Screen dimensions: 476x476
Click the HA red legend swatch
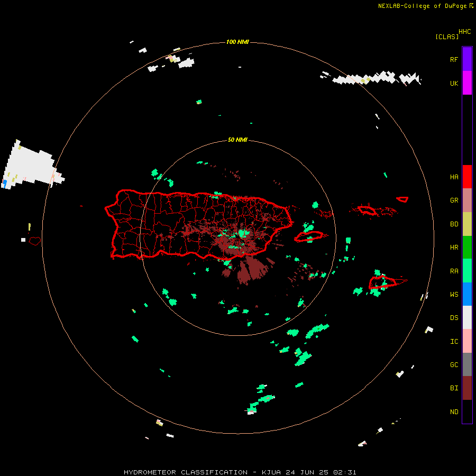(x=467, y=177)
